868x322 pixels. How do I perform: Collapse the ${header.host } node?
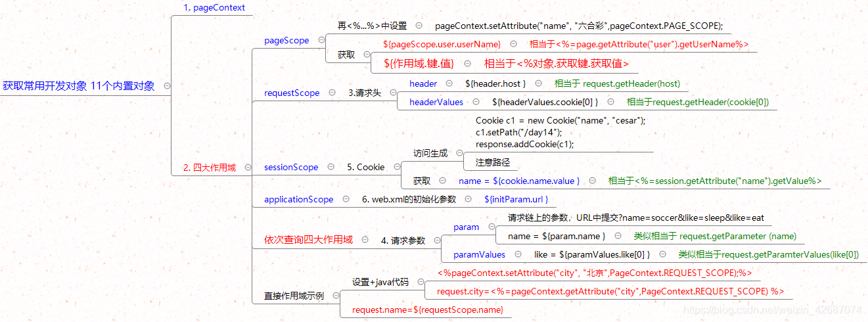[x=538, y=83]
